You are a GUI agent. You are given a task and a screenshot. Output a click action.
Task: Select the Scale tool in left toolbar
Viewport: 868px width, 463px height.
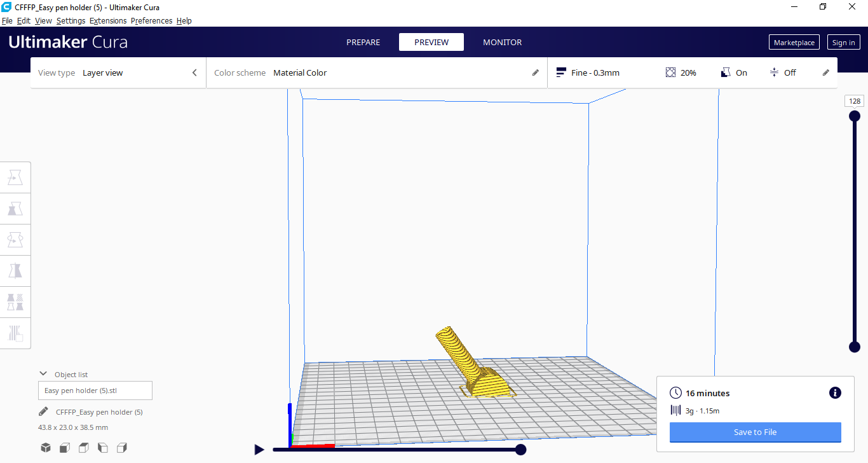coord(15,209)
